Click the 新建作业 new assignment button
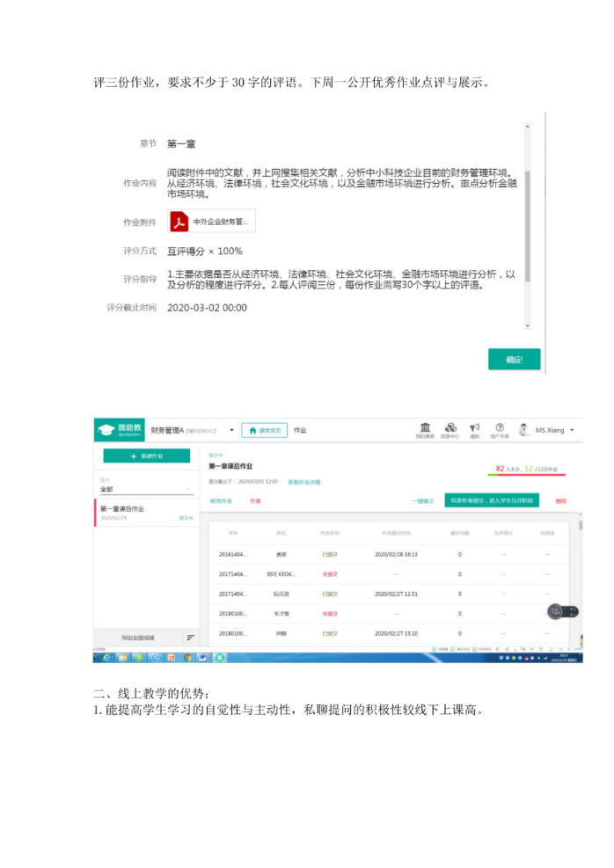Viewport: 614px width, 868px height. [x=146, y=456]
